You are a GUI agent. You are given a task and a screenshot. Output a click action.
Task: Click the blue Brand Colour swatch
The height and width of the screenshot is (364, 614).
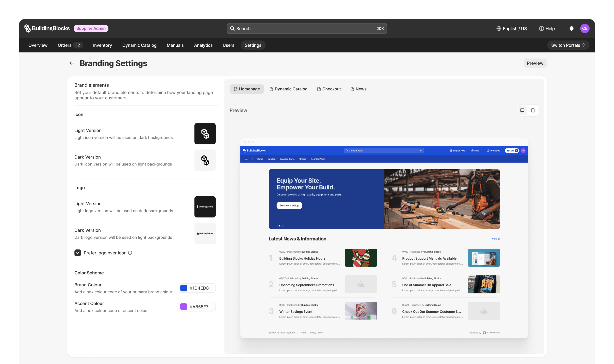coord(184,288)
